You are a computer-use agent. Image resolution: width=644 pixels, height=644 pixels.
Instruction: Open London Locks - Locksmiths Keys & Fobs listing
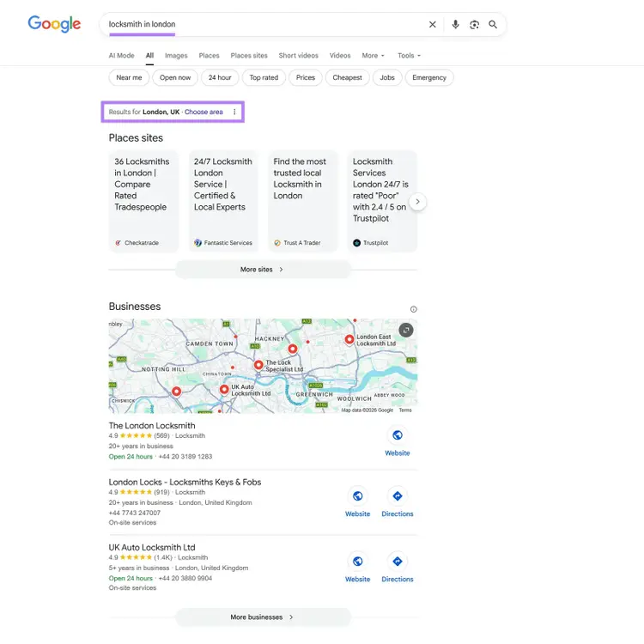click(x=185, y=483)
